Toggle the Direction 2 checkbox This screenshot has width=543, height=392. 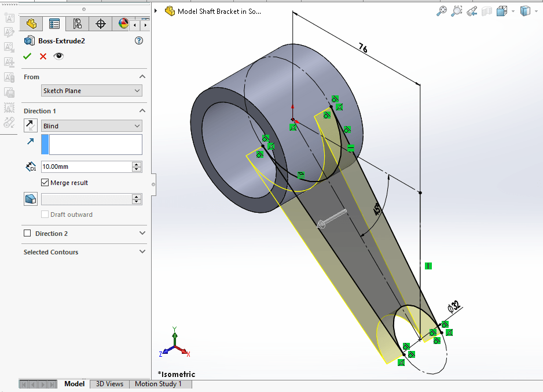(x=28, y=234)
